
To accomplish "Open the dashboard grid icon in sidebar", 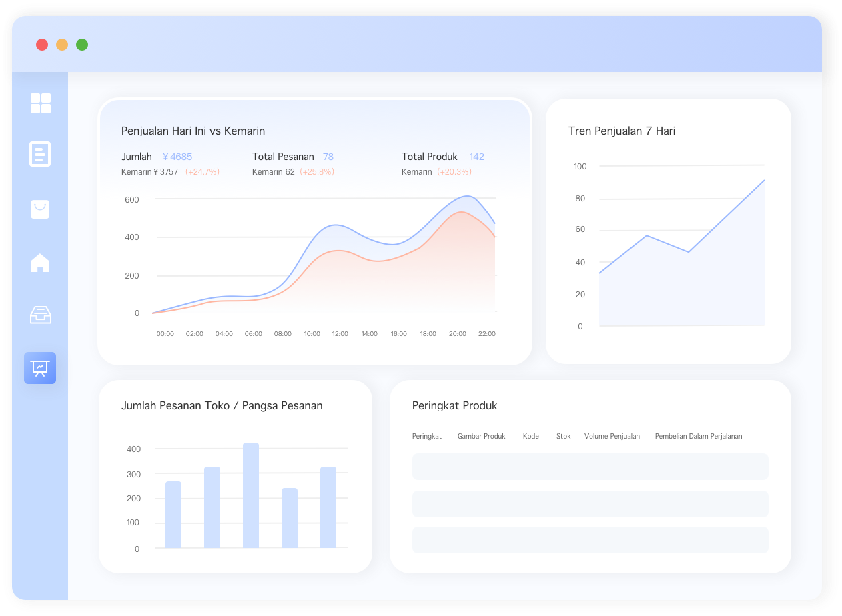I will click(41, 103).
